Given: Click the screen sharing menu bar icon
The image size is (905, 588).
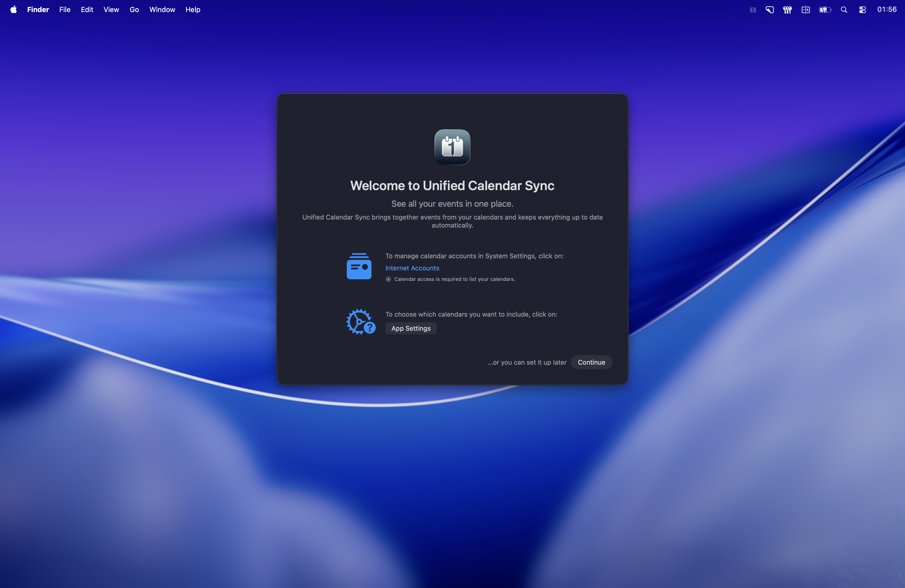Looking at the screenshot, I should pos(805,10).
